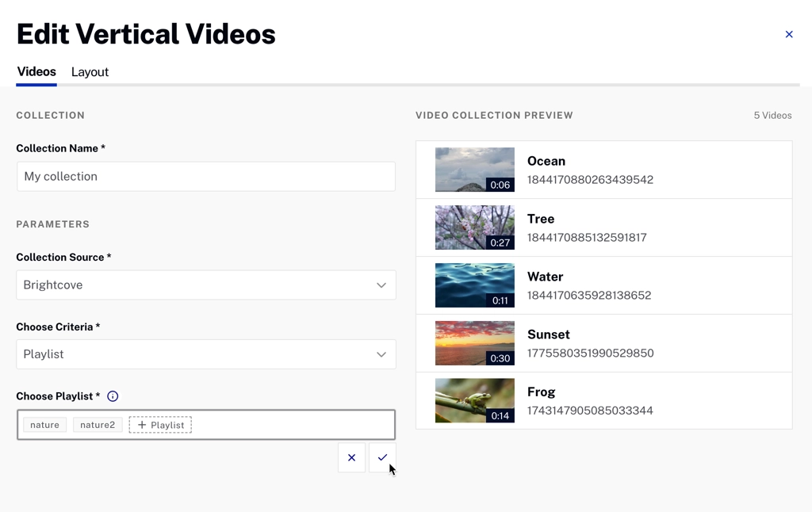
Task: Click the Sunset video title
Action: coord(548,334)
